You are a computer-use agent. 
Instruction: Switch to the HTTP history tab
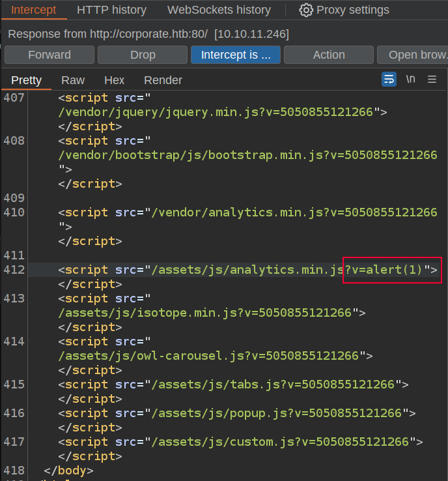[x=111, y=10]
